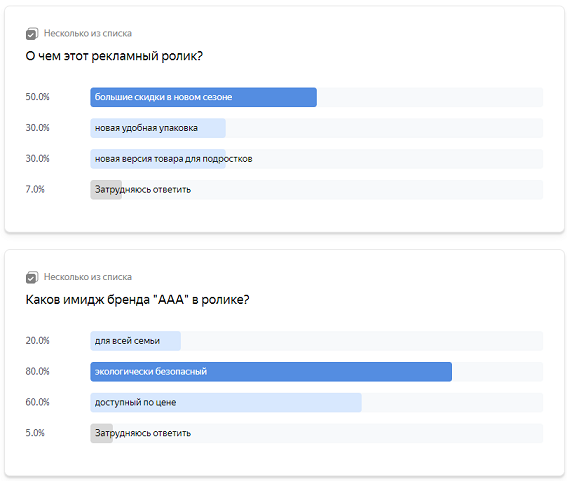Click the 60.0% percentage label

[x=37, y=402]
